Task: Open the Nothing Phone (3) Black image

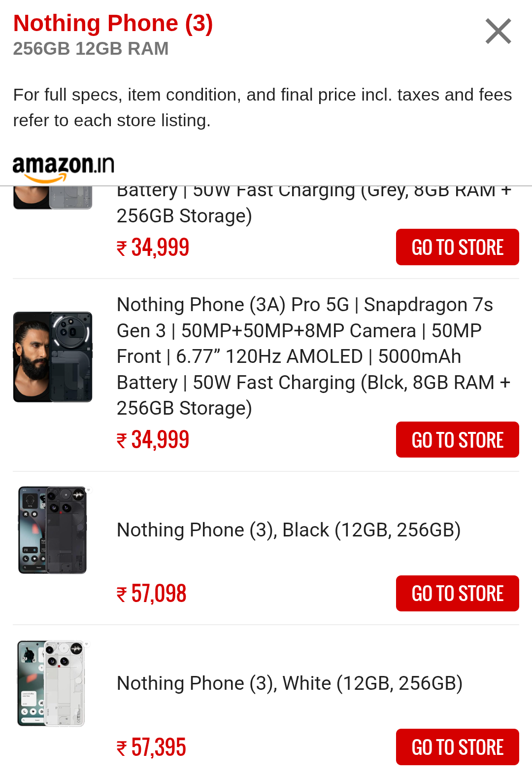Action: click(53, 530)
